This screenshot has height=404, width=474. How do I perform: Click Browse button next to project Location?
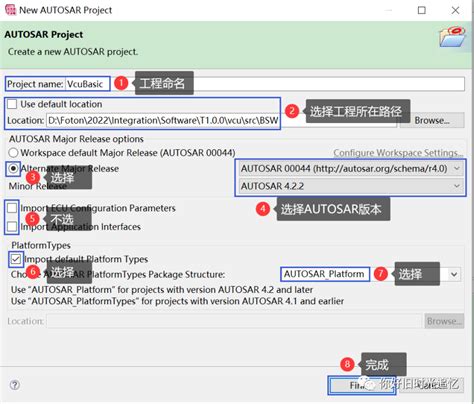[x=432, y=120]
